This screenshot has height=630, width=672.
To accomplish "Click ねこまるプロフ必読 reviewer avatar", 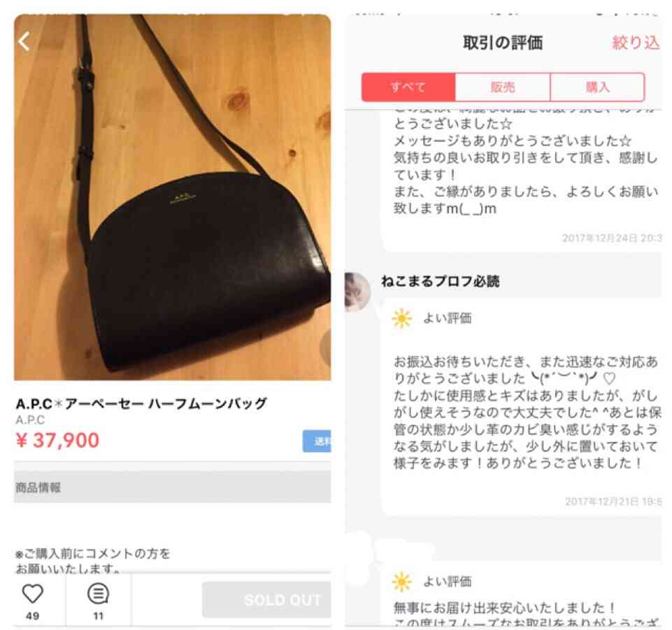I will click(357, 292).
